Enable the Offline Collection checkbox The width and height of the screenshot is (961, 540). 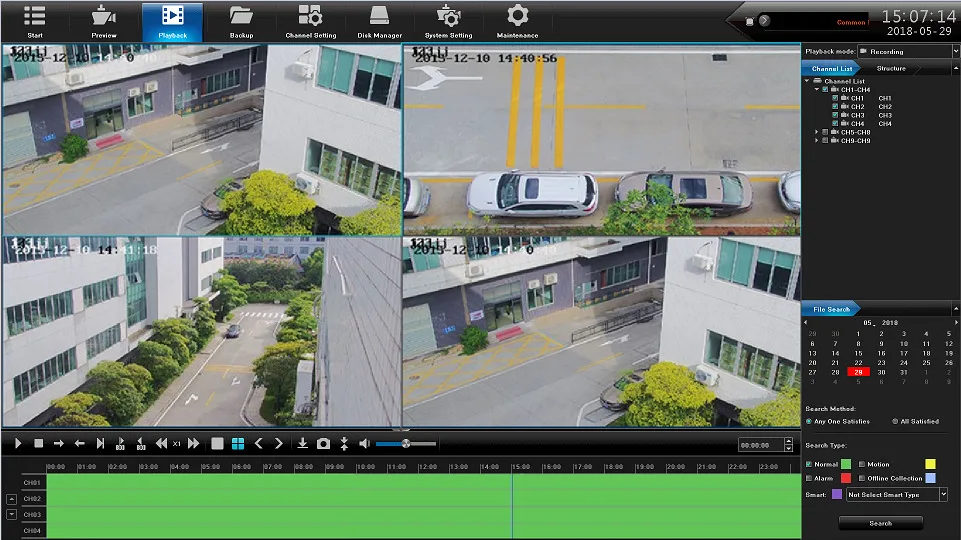862,478
